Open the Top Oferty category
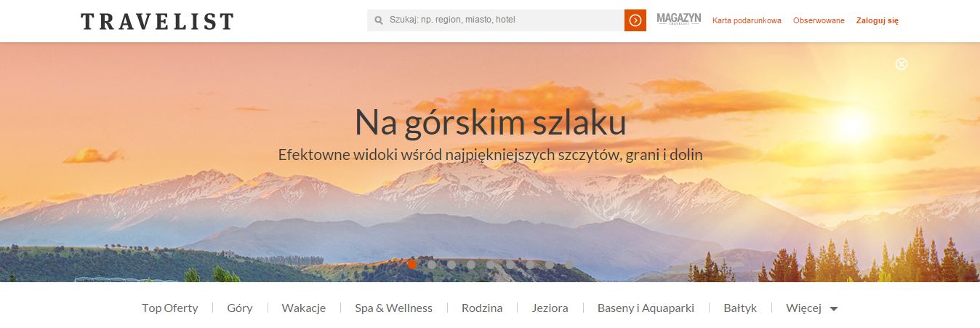 click(169, 308)
